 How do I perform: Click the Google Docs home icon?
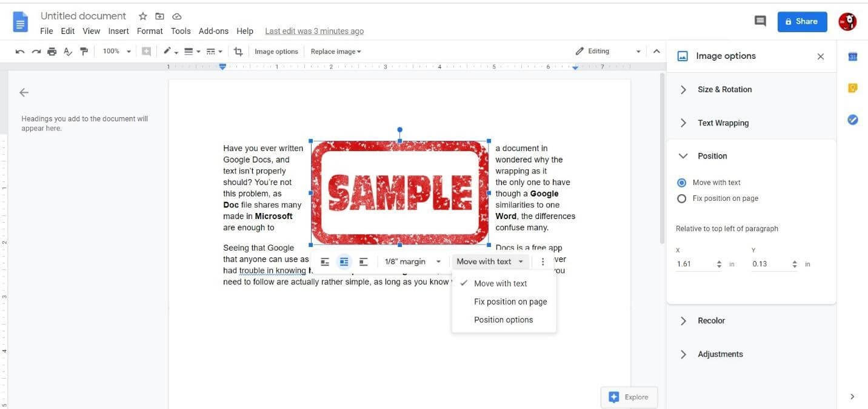point(21,22)
